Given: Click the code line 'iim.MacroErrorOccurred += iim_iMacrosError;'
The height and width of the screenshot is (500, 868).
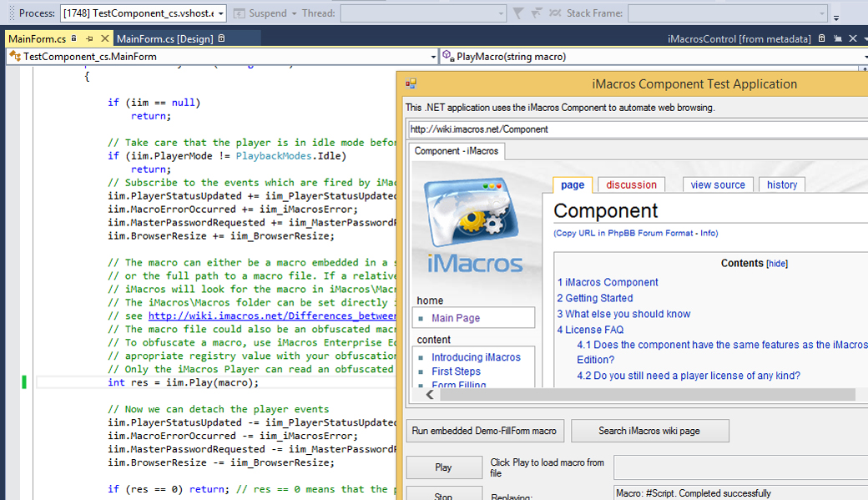Looking at the screenshot, I should point(233,210).
